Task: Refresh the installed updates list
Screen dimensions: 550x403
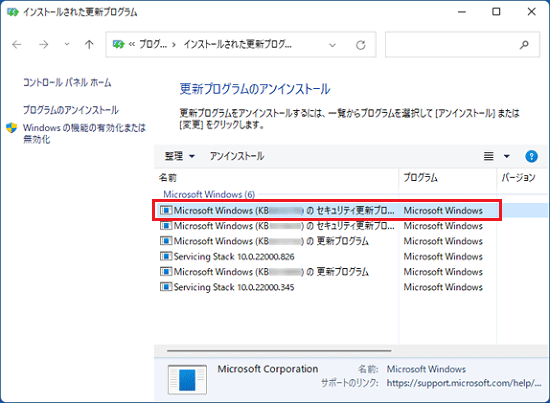Action: click(361, 45)
